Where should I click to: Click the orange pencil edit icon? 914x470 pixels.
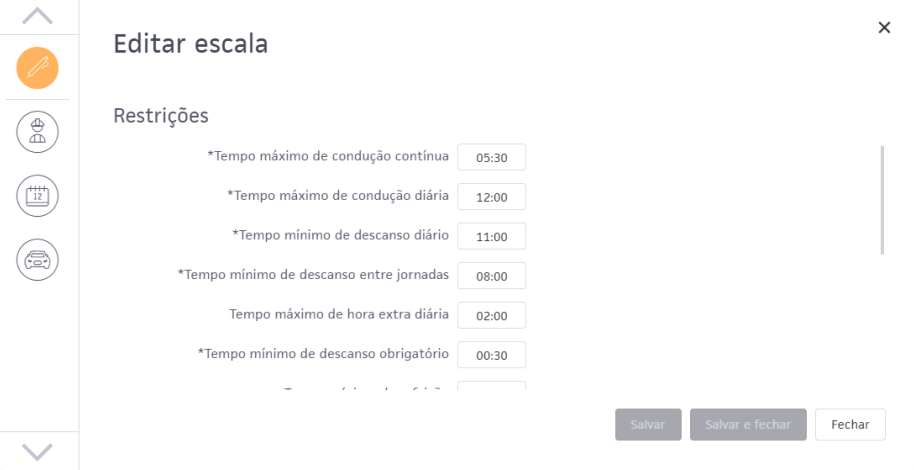37,68
